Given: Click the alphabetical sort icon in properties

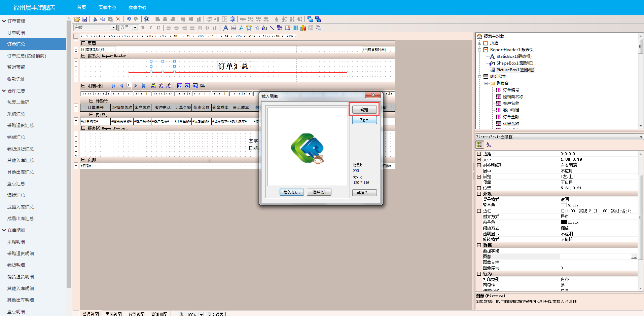Looking at the screenshot, I should tap(489, 145).
